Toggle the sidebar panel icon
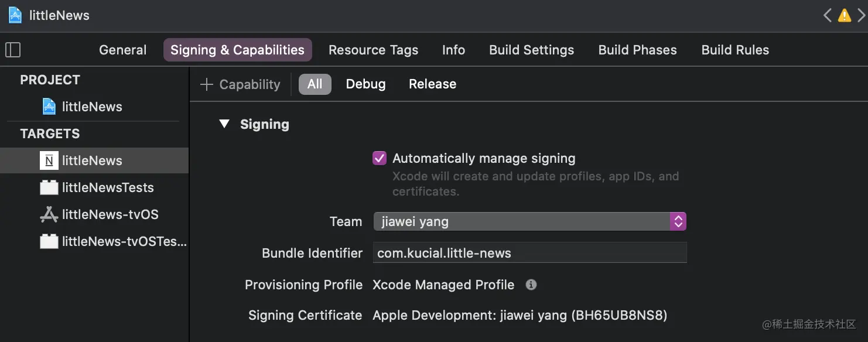 [x=13, y=50]
